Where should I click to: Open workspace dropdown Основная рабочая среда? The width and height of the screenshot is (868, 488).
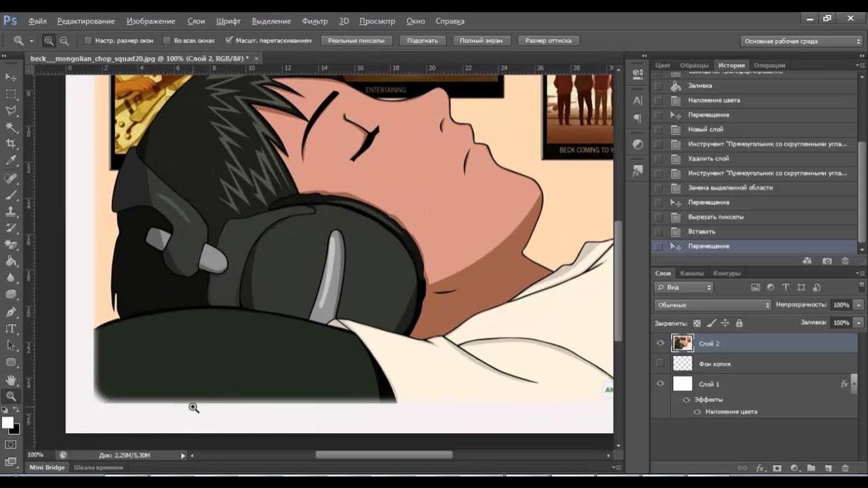tap(802, 41)
